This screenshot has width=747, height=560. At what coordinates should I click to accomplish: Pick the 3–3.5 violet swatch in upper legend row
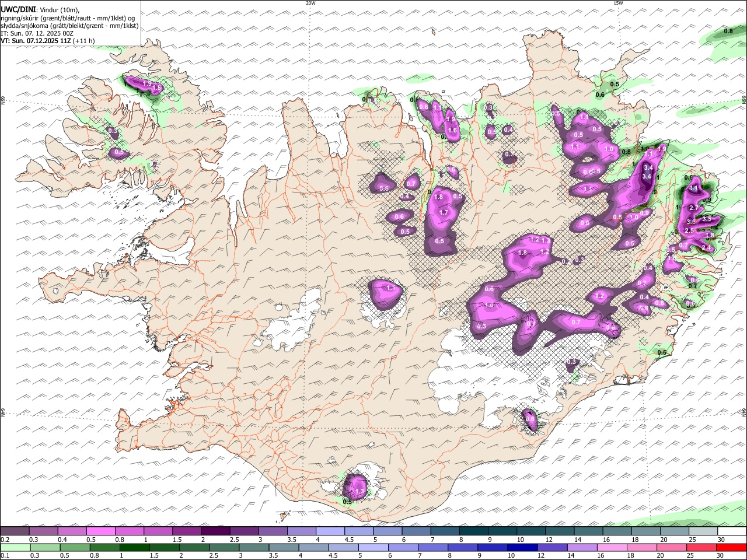pyautogui.click(x=272, y=531)
